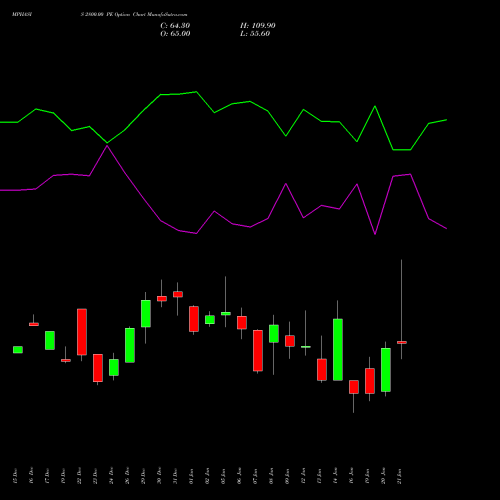Select the tall green candlestick for 14 Jan
This screenshot has width=500, height=500.
click(338, 350)
